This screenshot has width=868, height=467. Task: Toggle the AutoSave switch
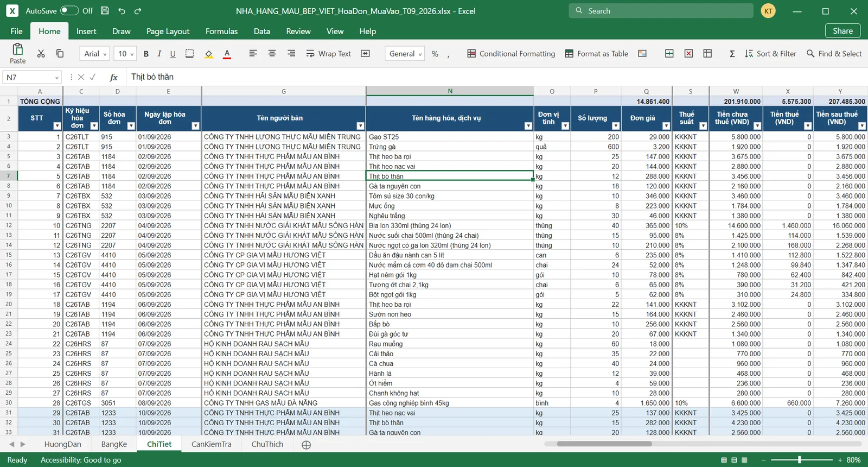(x=69, y=11)
